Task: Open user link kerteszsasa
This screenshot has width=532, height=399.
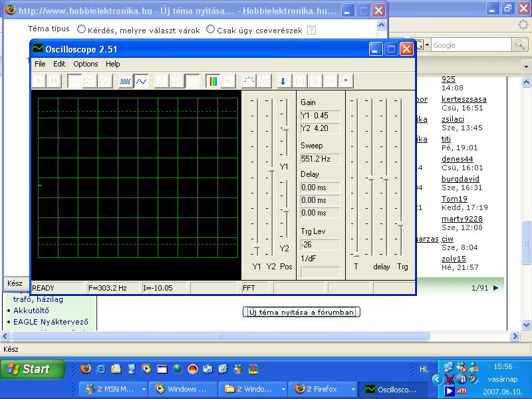Action: coord(464,99)
